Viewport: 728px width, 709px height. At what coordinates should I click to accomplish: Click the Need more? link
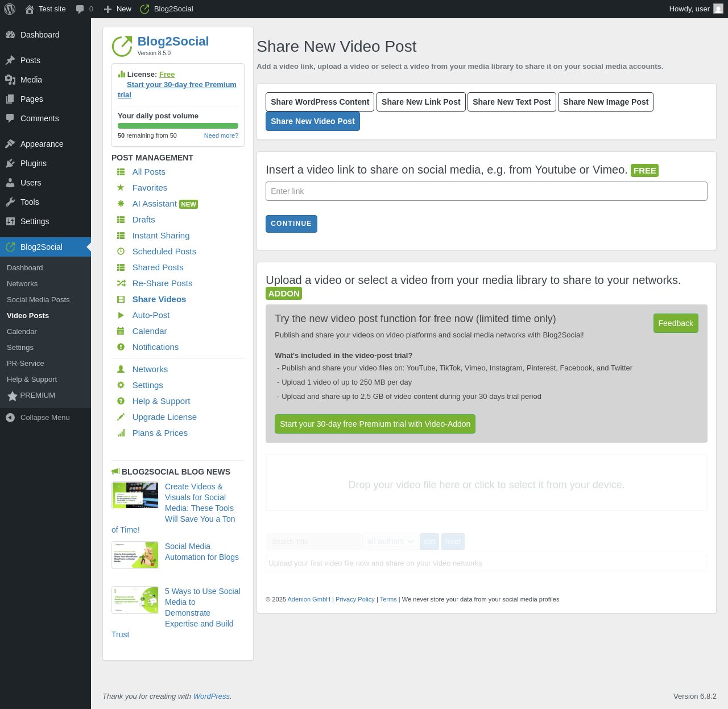pyautogui.click(x=221, y=135)
